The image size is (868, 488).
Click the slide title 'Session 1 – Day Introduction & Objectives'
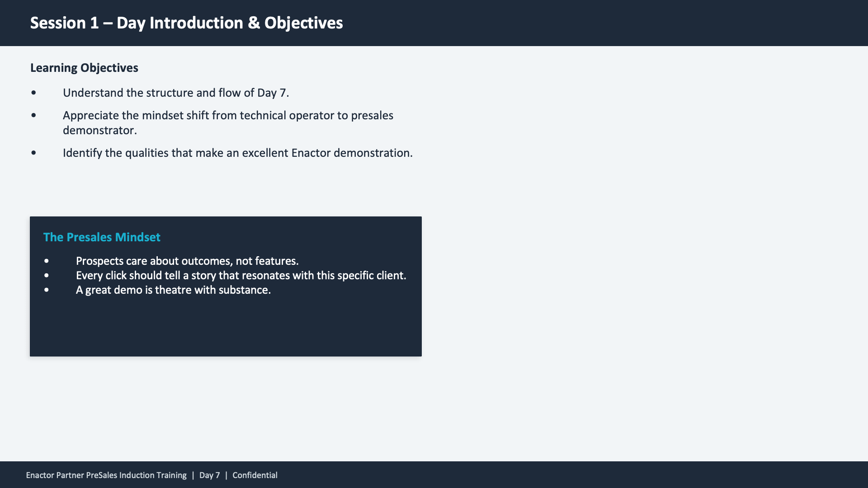[x=186, y=23]
